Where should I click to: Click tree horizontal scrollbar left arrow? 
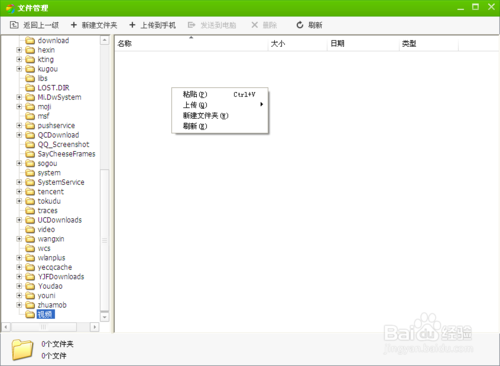click(6, 327)
